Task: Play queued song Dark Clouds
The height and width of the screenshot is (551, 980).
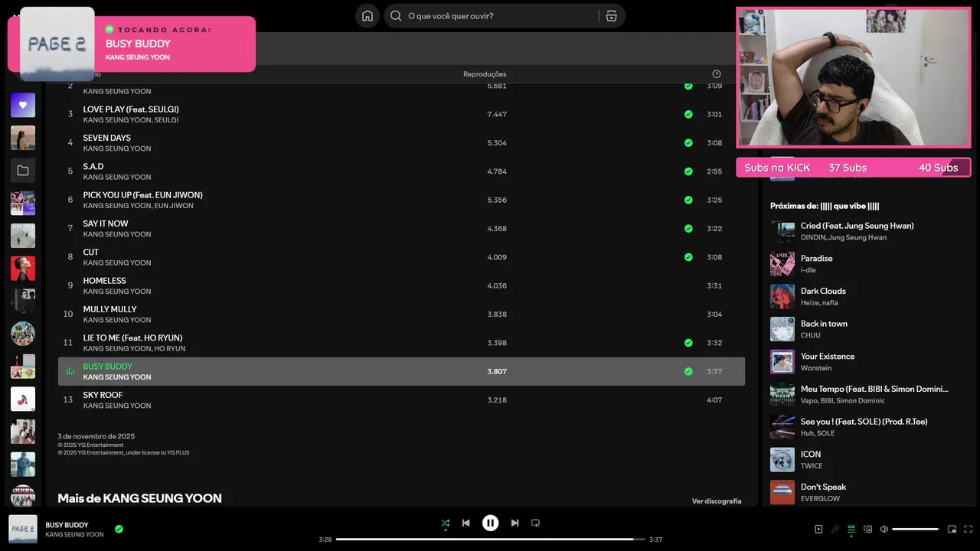Action: click(865, 296)
